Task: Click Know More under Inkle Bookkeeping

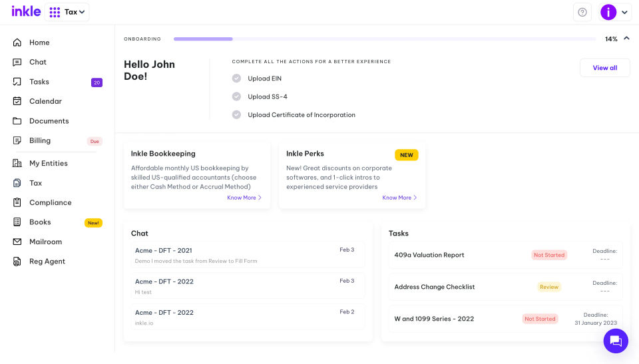Action: 244,198
